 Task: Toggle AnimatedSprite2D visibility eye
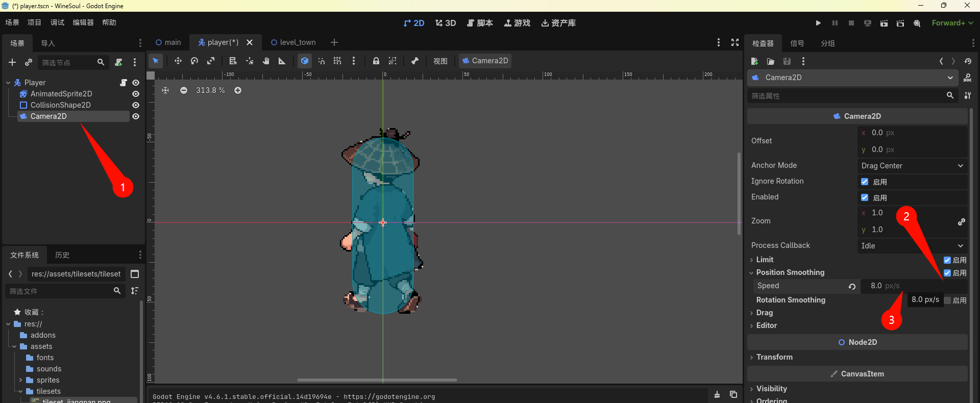click(136, 94)
